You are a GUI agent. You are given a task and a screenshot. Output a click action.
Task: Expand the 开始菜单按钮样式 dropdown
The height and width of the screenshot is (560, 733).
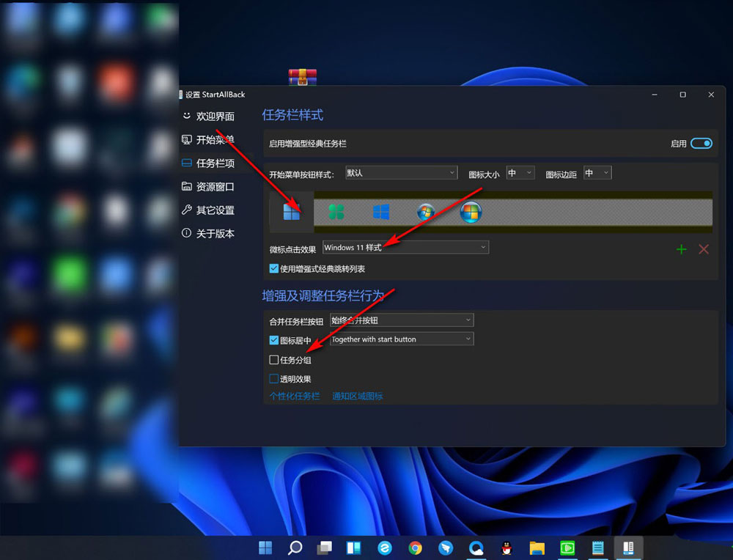coord(402,173)
